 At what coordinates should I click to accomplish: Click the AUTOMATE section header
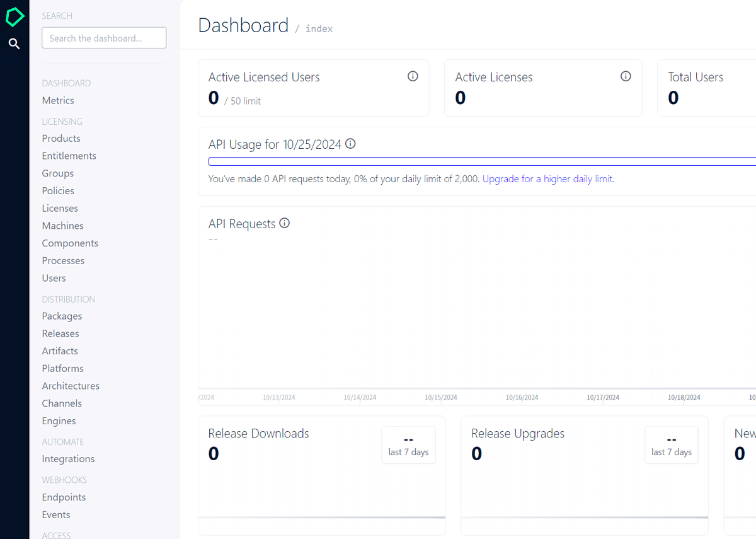click(63, 442)
